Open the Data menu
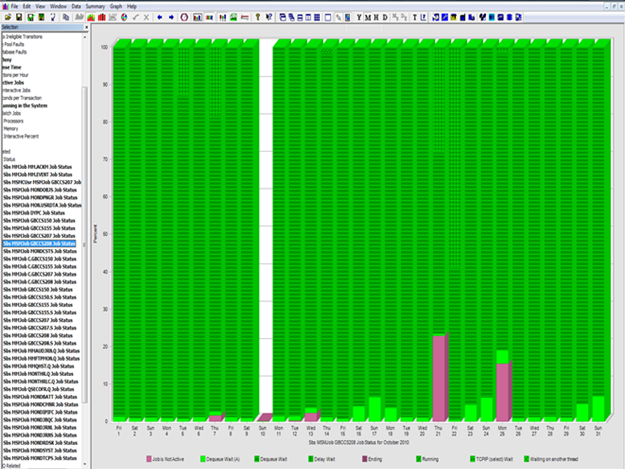The height and width of the screenshot is (469, 625). coord(76,6)
